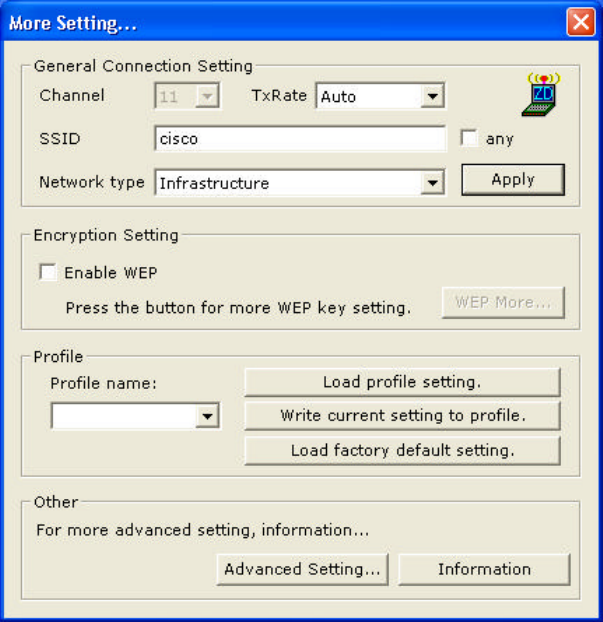
Task: Click the 'Channel' label
Action: click(72, 95)
